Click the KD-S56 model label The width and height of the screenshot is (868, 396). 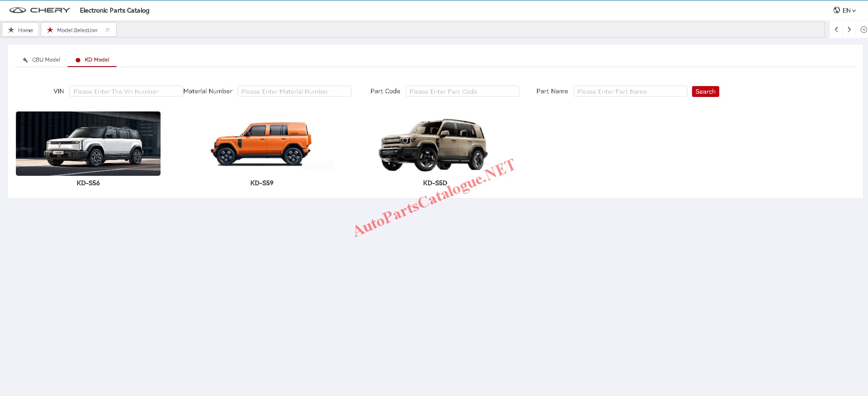click(x=88, y=183)
